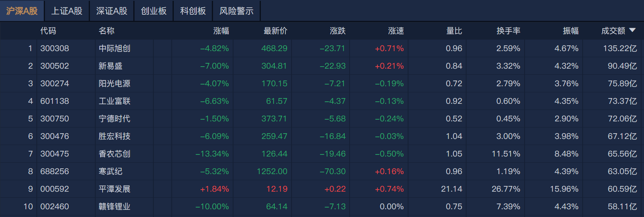644x217 pixels.
Task: Open the 创业板 tab
Action: (x=154, y=11)
